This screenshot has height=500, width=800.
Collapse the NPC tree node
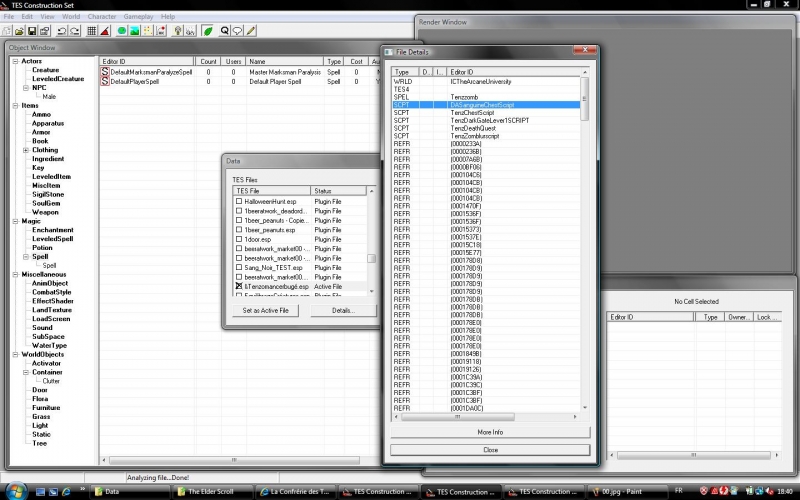[26, 88]
